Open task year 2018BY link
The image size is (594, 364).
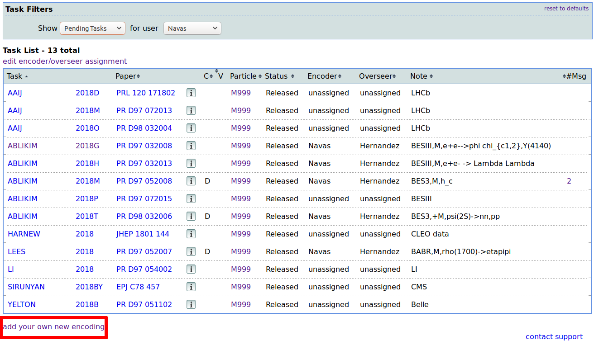[x=89, y=287]
